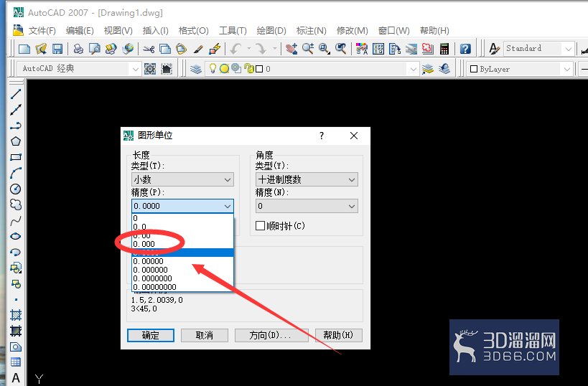Activate the Pan hand tool
This screenshot has width=588, height=386.
tap(291, 49)
